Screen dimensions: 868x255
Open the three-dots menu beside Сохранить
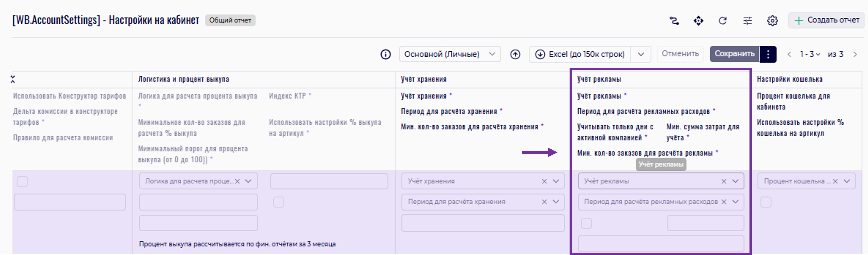(x=768, y=54)
